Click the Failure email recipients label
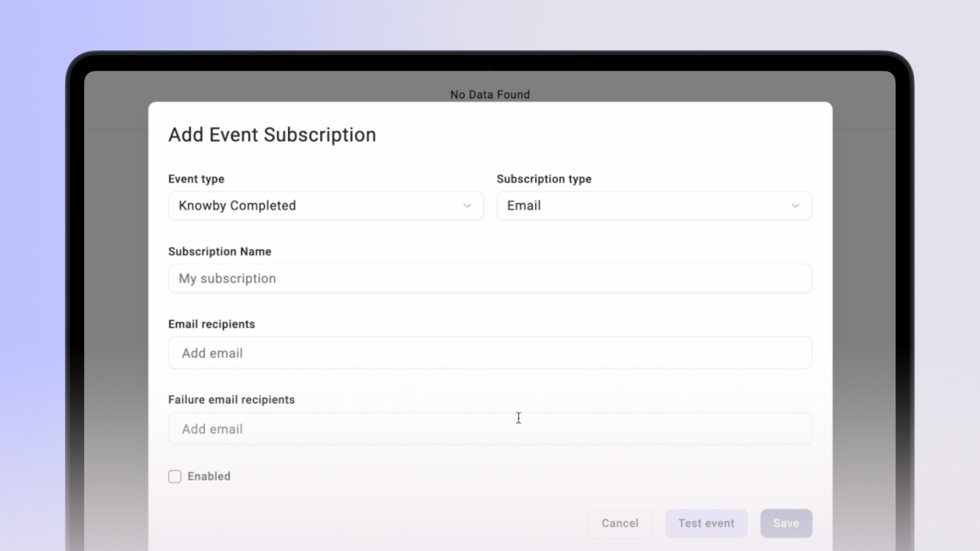Viewport: 980px width, 551px height. point(231,399)
